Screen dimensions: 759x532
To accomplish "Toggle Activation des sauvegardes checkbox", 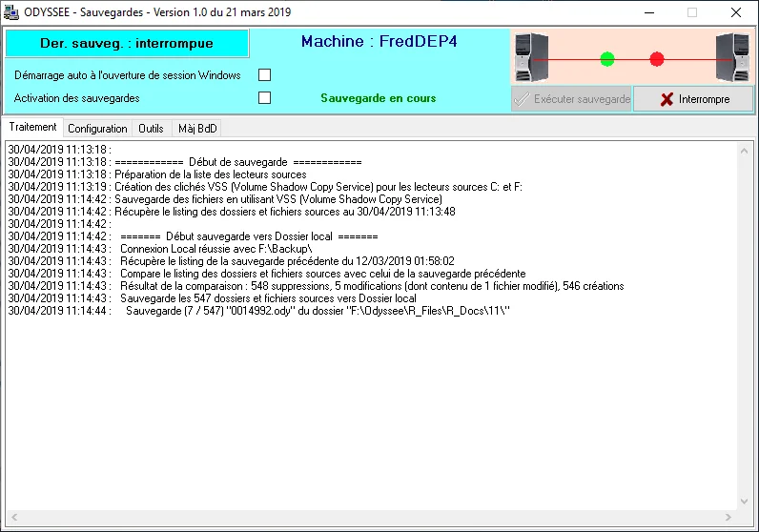I will tap(264, 98).
